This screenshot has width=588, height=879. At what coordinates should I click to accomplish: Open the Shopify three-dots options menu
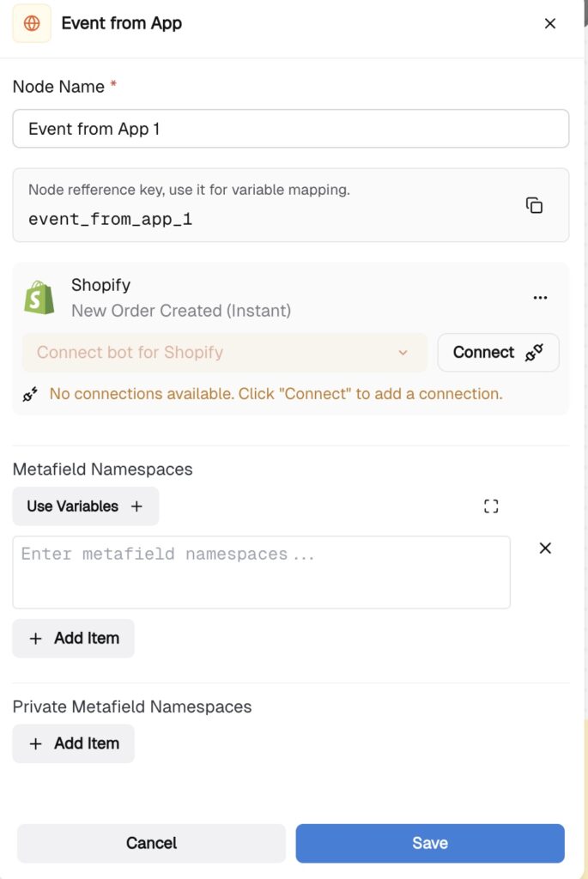pos(540,298)
